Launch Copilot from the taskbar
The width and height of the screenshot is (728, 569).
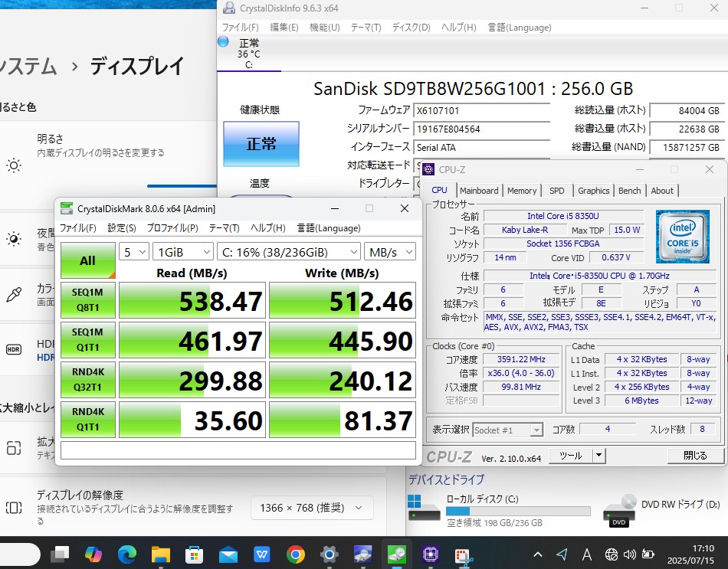[93, 554]
